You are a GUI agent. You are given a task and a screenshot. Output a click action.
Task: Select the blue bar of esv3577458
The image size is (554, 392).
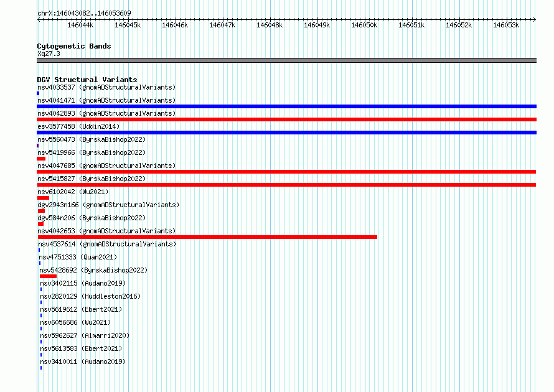tap(286, 133)
